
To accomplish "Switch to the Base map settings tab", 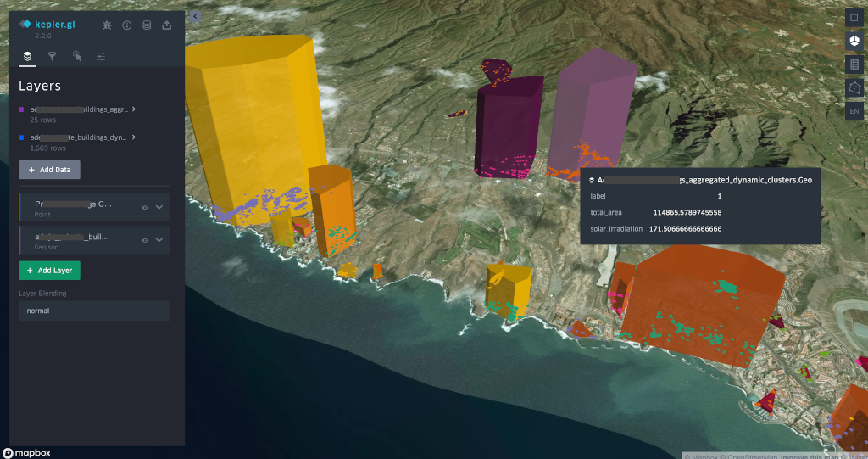I will (x=102, y=56).
